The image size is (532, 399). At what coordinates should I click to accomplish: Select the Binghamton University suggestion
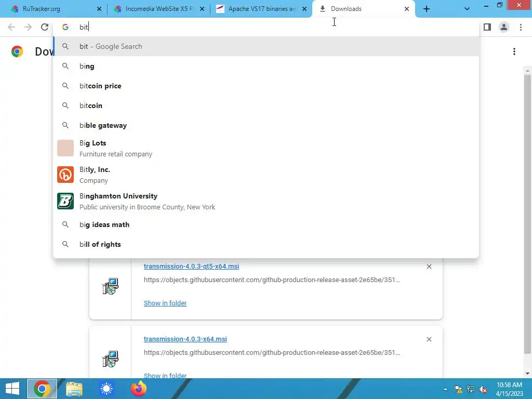(266, 201)
